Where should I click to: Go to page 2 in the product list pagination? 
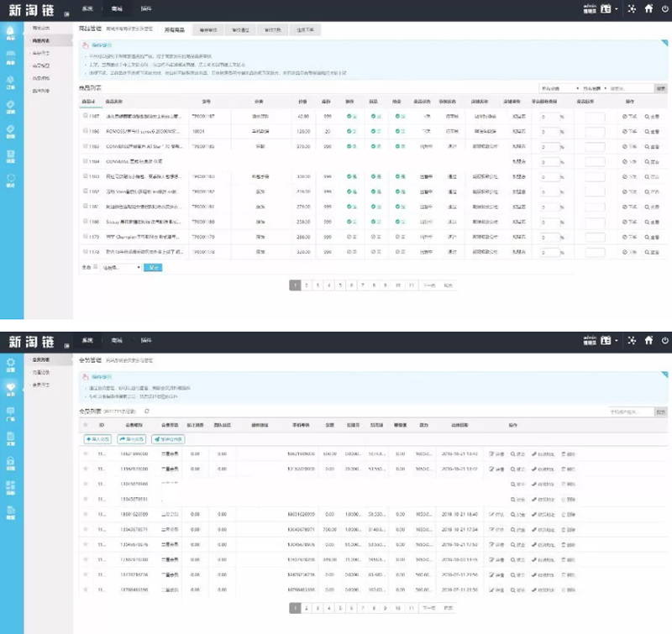pos(307,286)
